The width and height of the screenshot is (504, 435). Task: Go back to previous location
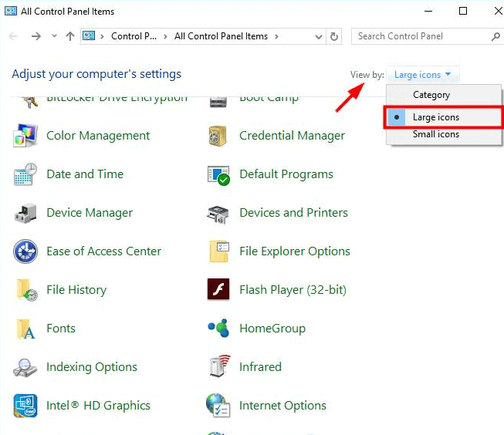(x=13, y=36)
